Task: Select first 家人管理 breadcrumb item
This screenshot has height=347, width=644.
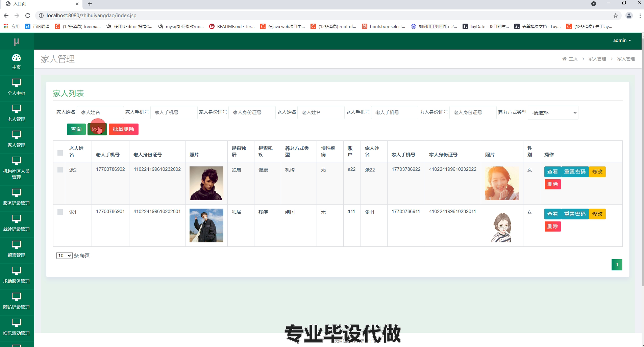Action: tap(597, 59)
